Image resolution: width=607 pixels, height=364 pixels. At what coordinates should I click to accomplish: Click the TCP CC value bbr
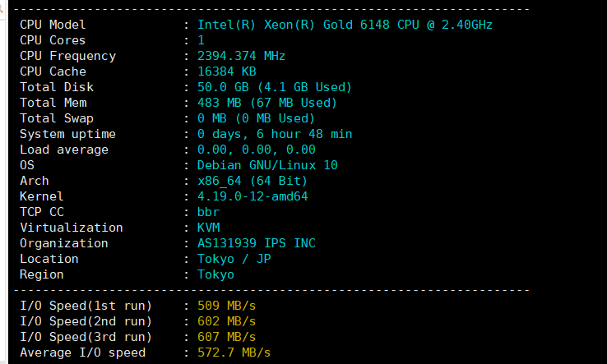point(209,212)
